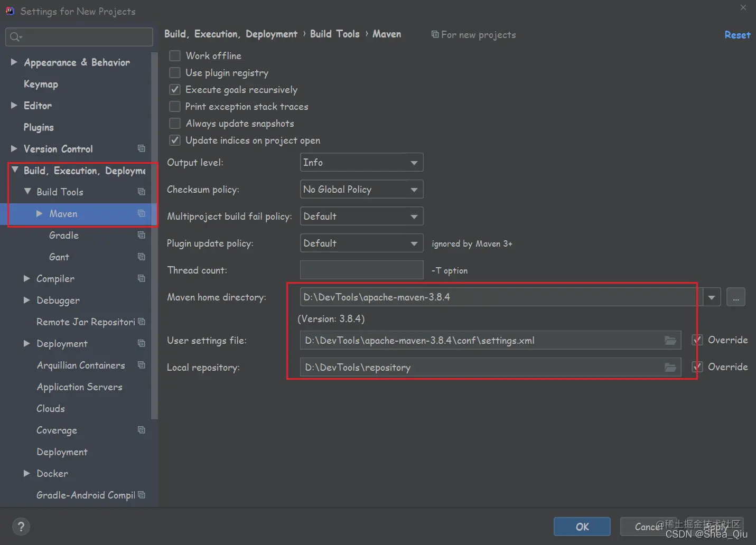Click project-level icon beside Build Tools

(142, 192)
